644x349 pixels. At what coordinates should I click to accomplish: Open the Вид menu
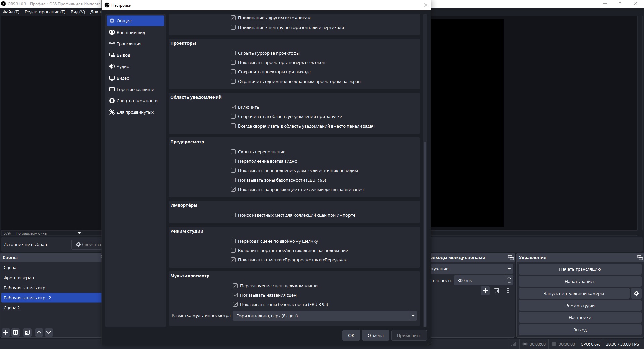(78, 12)
